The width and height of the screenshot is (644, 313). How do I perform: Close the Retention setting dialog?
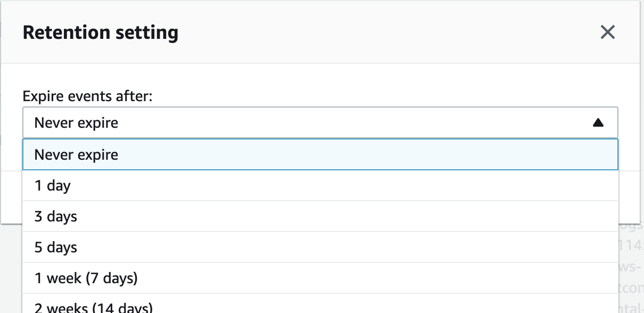click(x=607, y=32)
